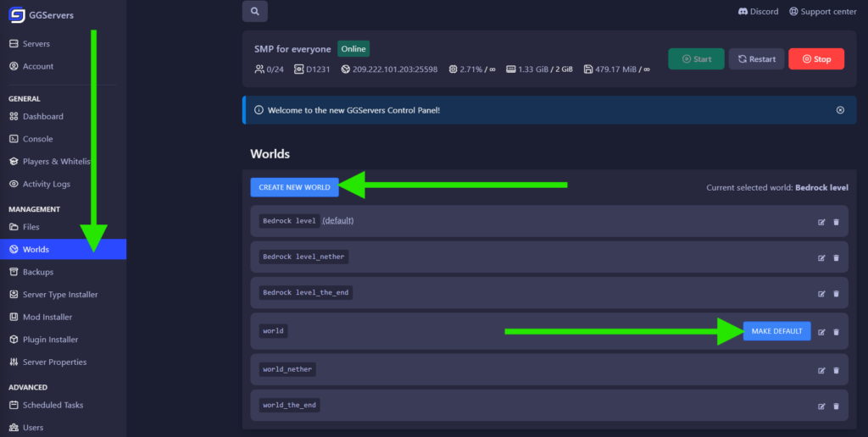Stop the server
868x437 pixels.
(x=815, y=59)
